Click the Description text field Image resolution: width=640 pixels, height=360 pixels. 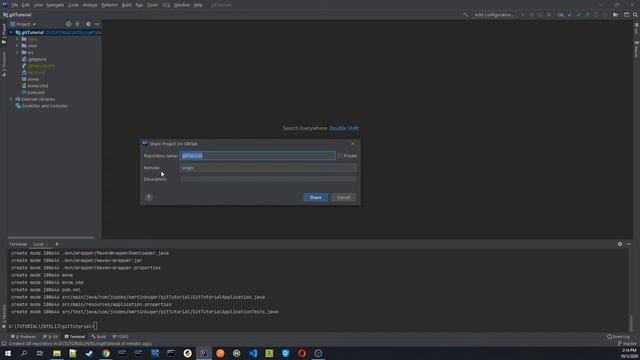pos(268,179)
